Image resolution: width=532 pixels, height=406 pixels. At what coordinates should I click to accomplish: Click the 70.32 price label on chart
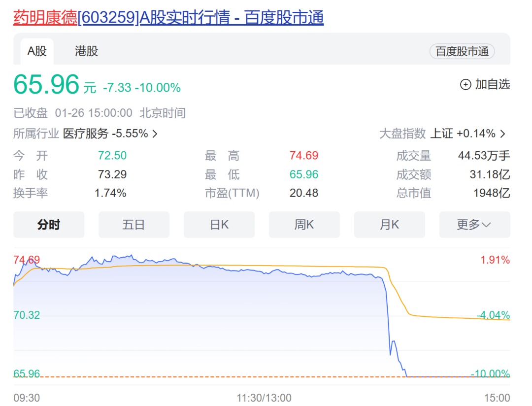(x=27, y=315)
